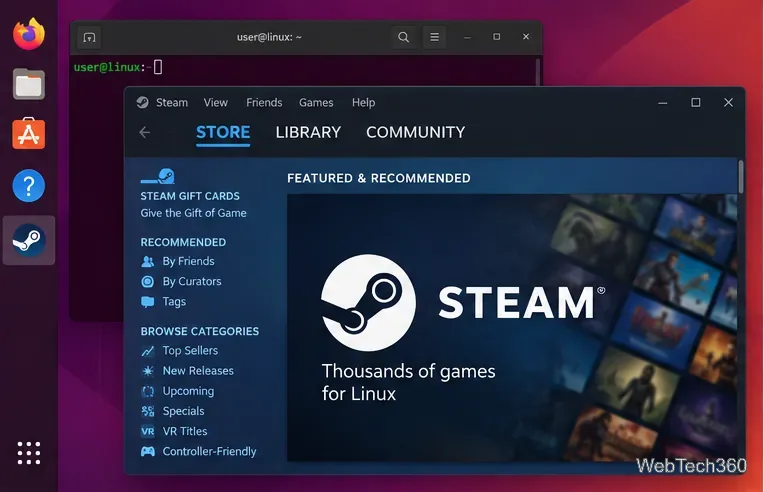
Task: Open the Games menu
Action: 316,102
